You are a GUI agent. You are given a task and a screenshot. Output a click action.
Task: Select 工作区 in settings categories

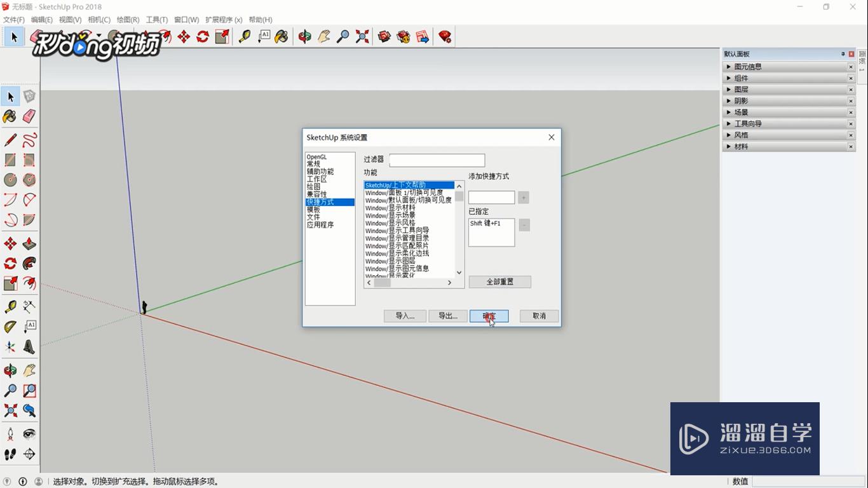pos(316,179)
